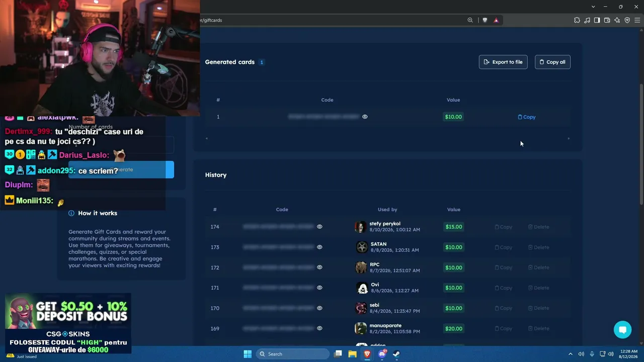Open the Windows Start menu
The height and width of the screenshot is (362, 644).
248,354
